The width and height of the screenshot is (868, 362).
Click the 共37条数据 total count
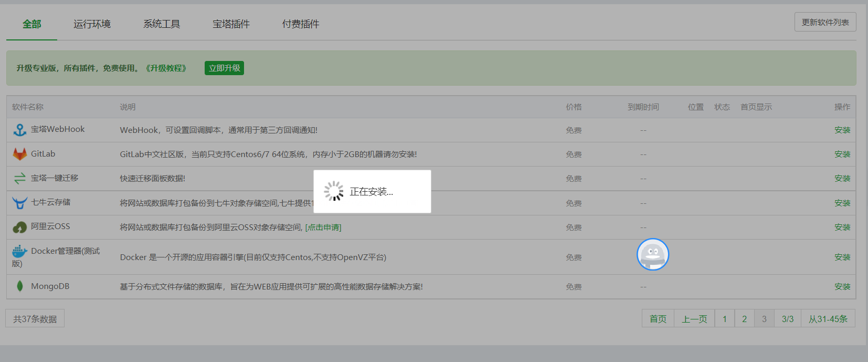pos(35,319)
